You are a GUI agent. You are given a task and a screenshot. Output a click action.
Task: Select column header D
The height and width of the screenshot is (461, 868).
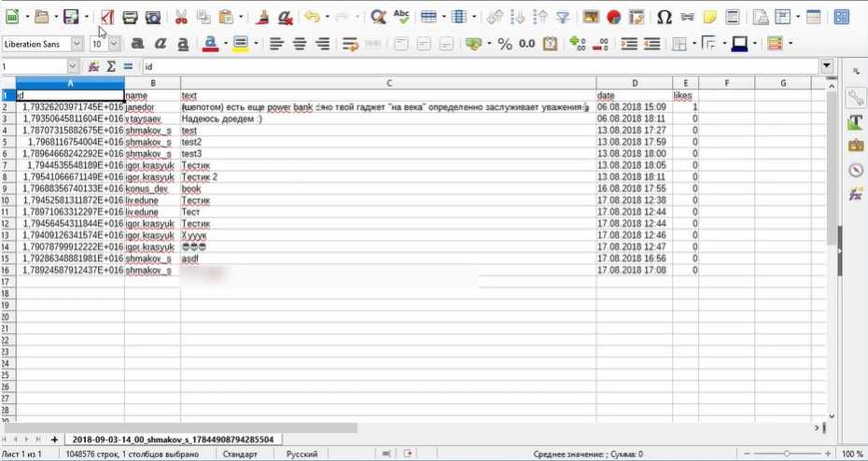click(635, 83)
